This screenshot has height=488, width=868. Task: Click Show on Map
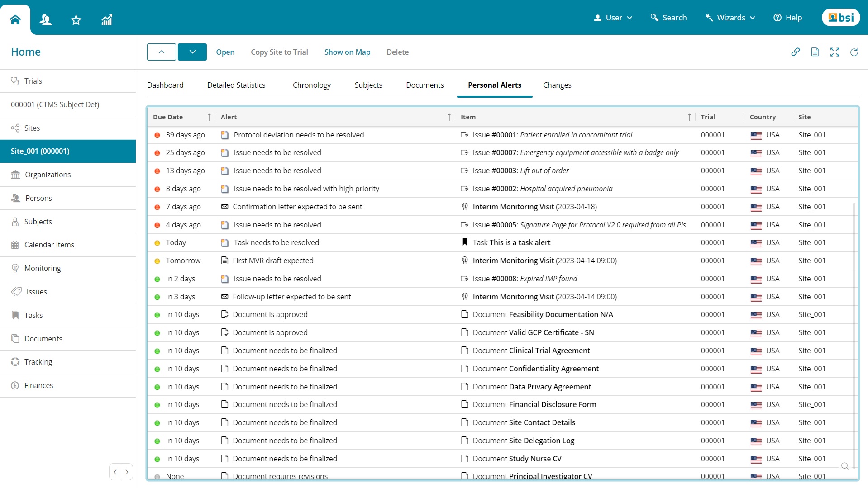[x=347, y=52]
